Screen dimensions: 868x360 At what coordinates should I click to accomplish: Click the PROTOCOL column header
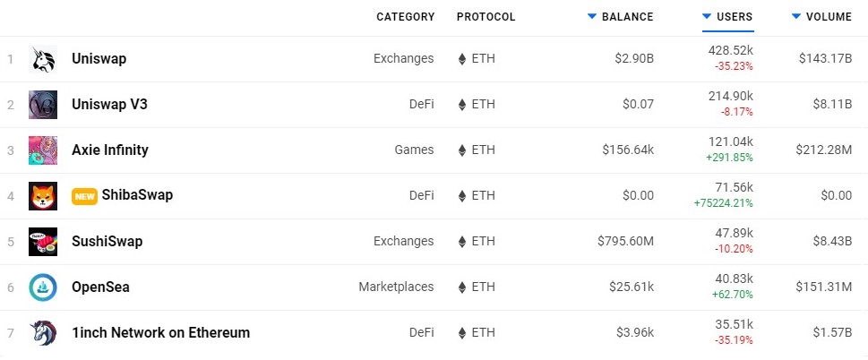tap(486, 17)
